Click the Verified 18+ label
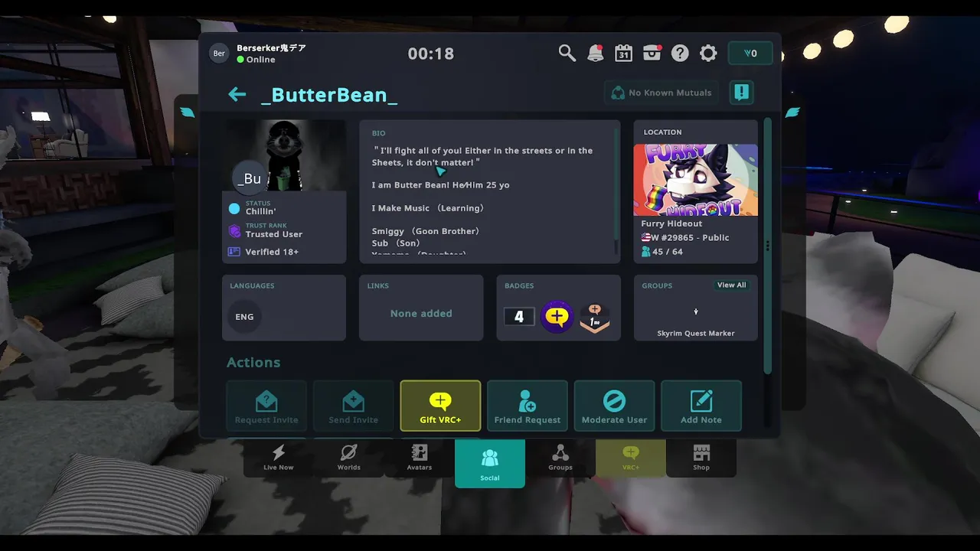This screenshot has width=980, height=551. pyautogui.click(x=272, y=252)
